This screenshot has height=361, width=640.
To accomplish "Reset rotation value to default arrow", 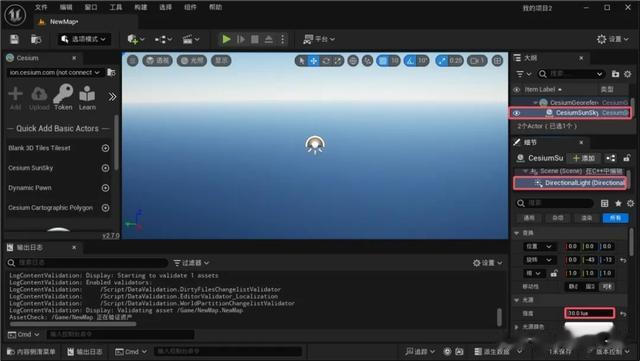I will (x=623, y=260).
